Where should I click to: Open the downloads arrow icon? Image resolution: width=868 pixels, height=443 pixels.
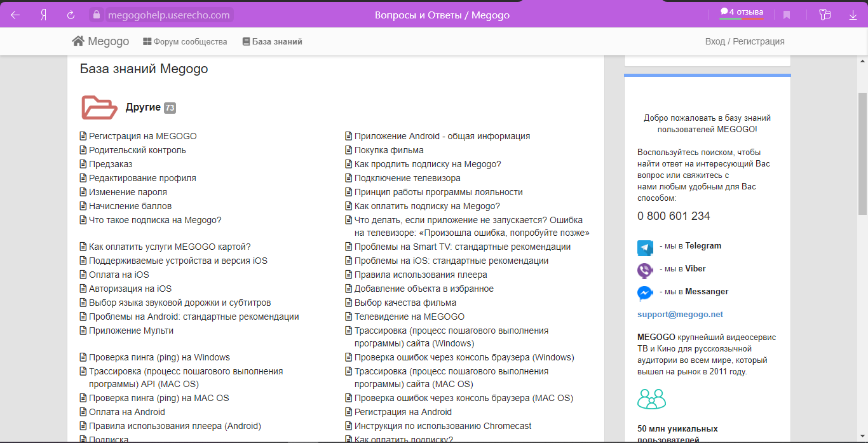pos(853,15)
